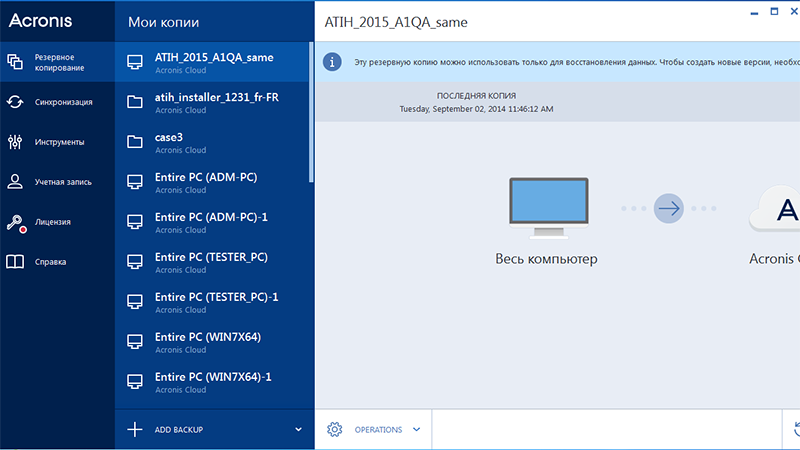Click the arrow circle between source and destination
The height and width of the screenshot is (450, 800).
(x=668, y=208)
